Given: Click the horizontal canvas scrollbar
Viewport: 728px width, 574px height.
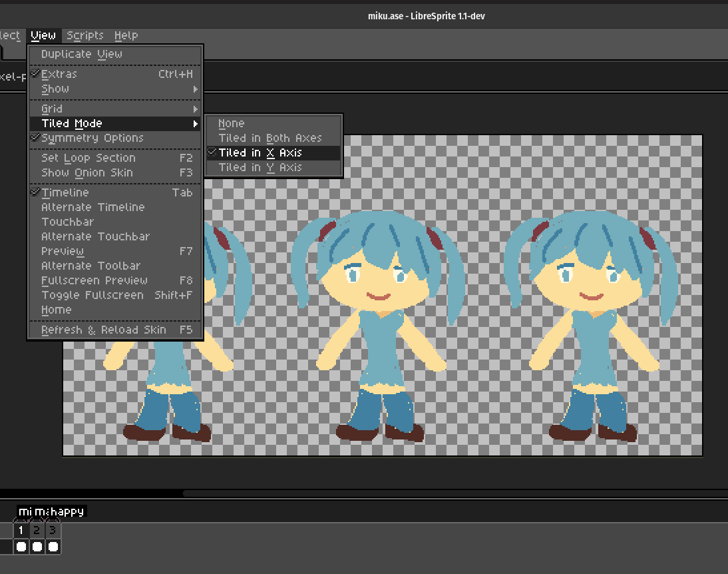Looking at the screenshot, I should coord(455,493).
